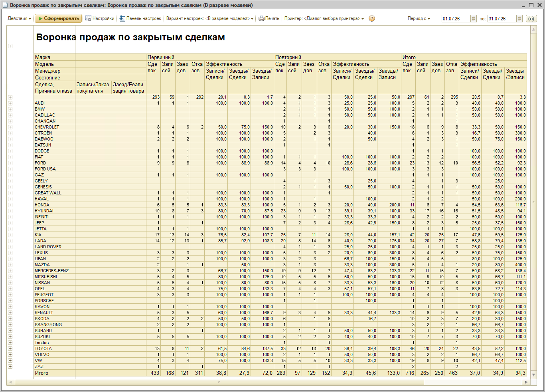Viewport: 545px width, 392px height.
Task: Select the Первичный column group header
Action: tap(210, 57)
